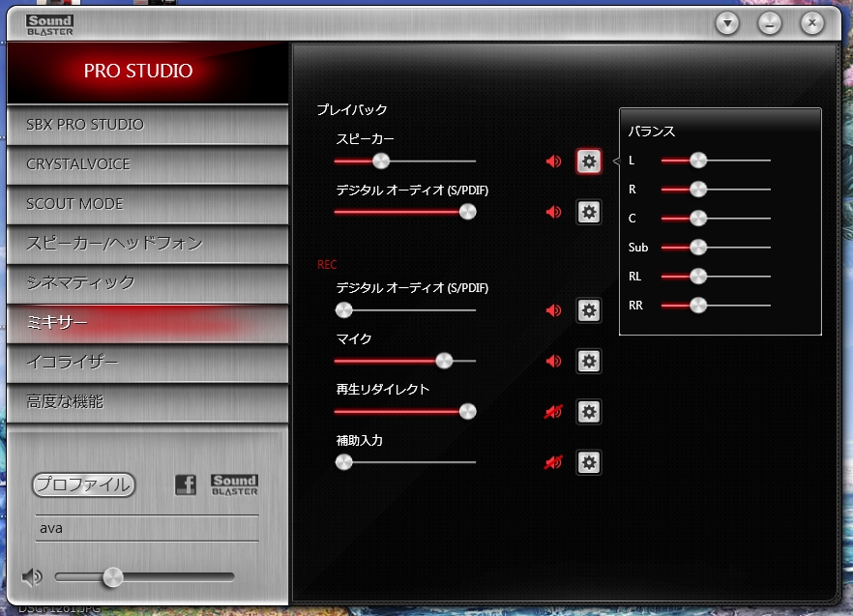Open シネマティック section
Image resolution: width=853 pixels, height=616 pixels.
click(147, 283)
